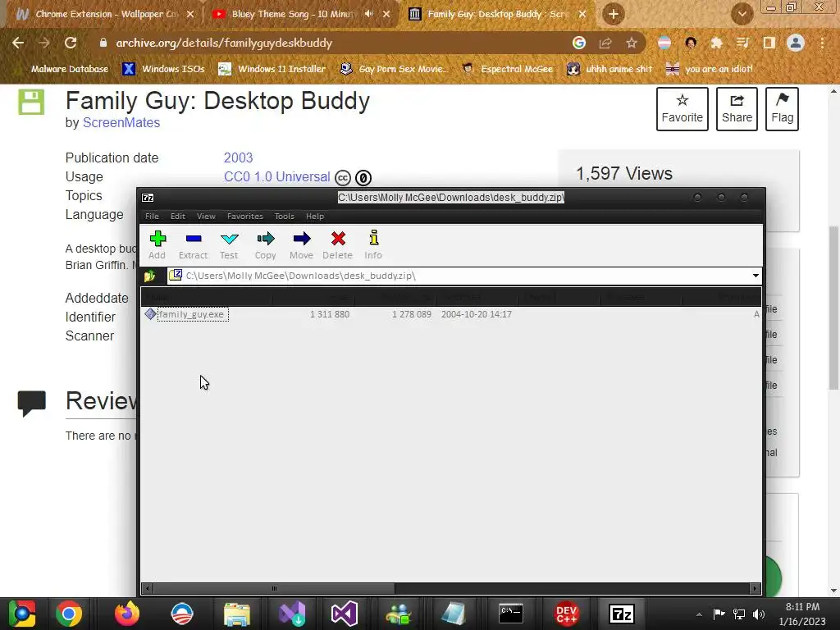Image resolution: width=840 pixels, height=630 pixels.
Task: Open file Info in 7-Zip toolbar
Action: [373, 244]
